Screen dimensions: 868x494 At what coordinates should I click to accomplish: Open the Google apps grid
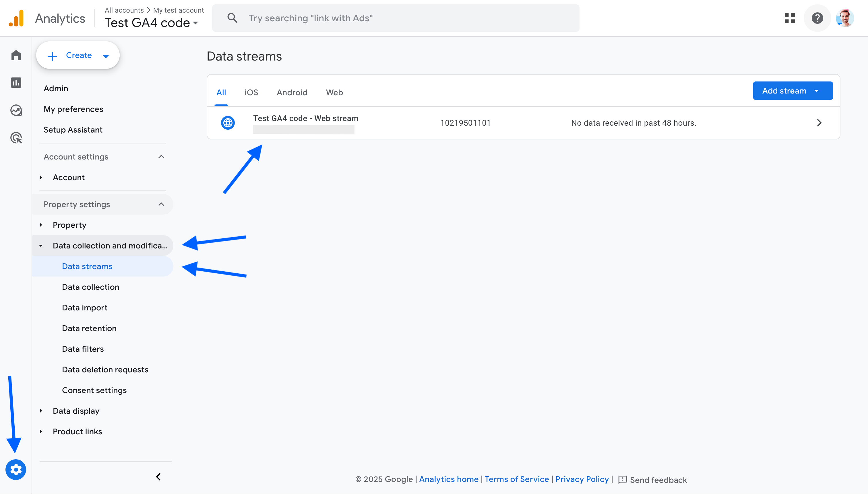[x=790, y=18]
